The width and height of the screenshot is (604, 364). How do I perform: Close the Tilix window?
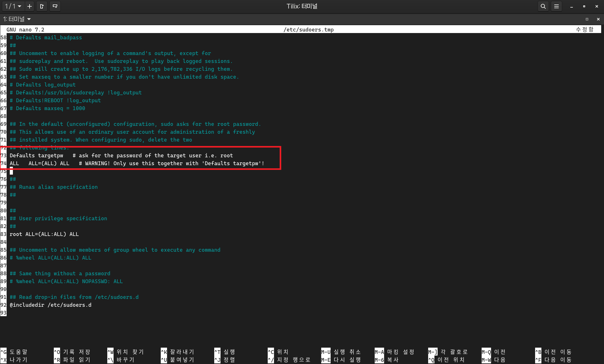point(596,6)
